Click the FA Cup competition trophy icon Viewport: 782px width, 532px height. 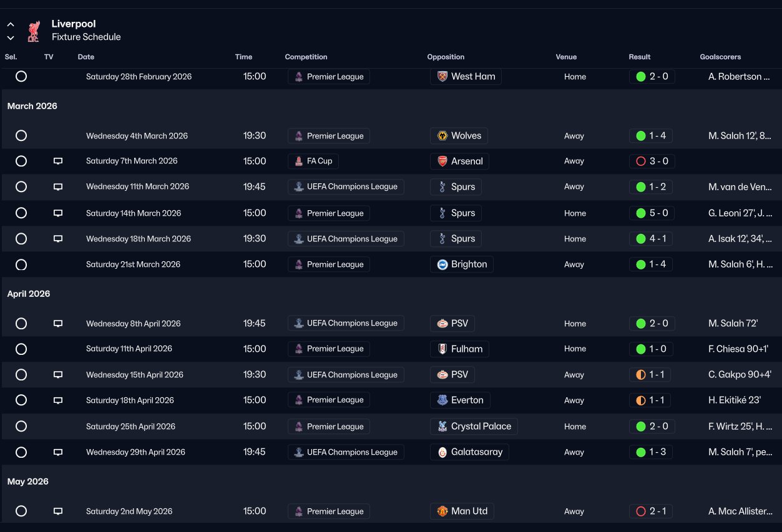click(299, 161)
